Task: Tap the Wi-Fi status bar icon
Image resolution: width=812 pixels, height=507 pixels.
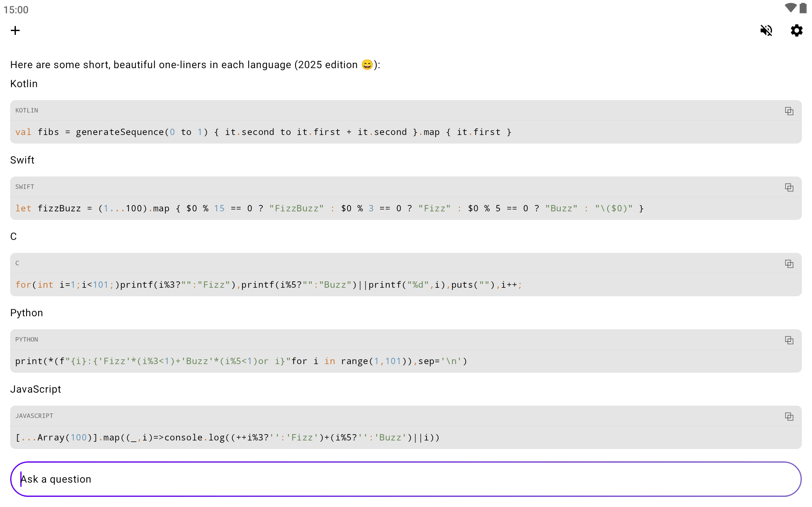Action: coord(790,8)
